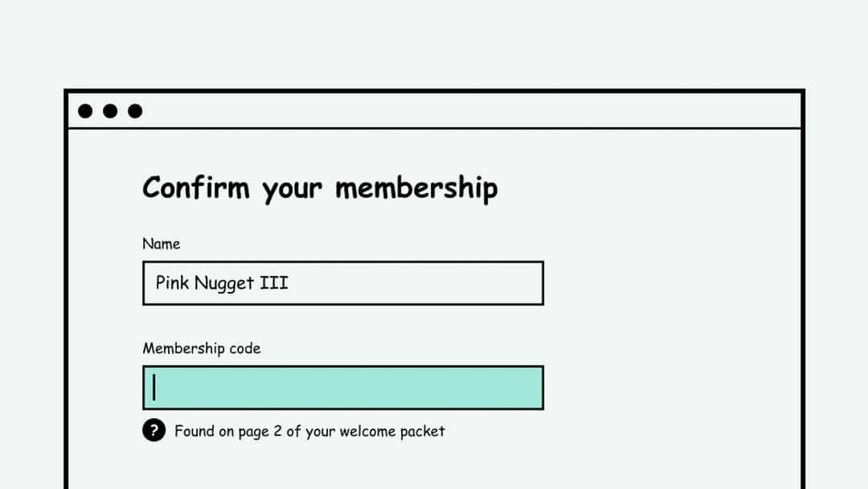The width and height of the screenshot is (868, 489).
Task: Select the text 'Pink Nugget III'
Action: [x=220, y=283]
